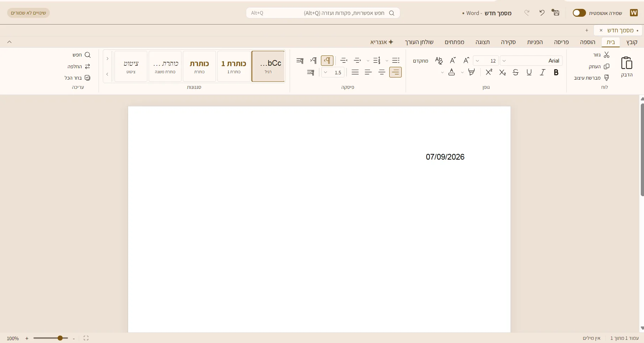Viewport: 644px width, 343px height.
Task: Click the Alt+Q search box
Action: coord(323,13)
